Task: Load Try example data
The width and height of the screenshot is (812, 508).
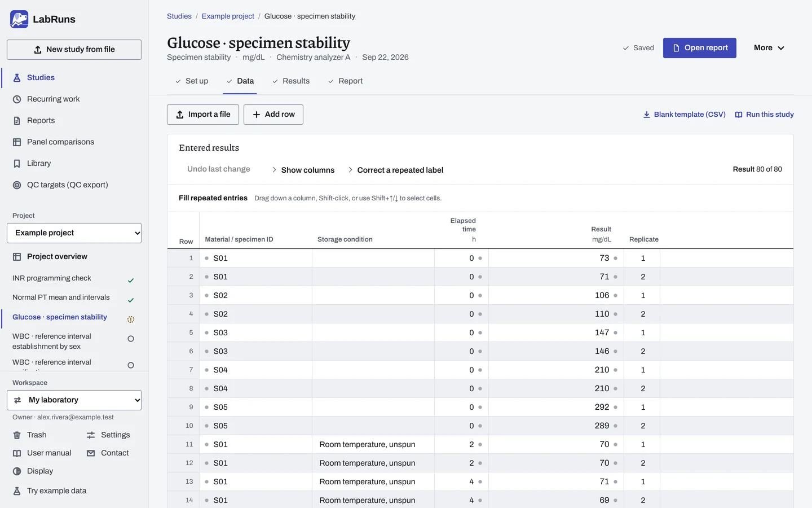Action: pyautogui.click(x=50, y=491)
